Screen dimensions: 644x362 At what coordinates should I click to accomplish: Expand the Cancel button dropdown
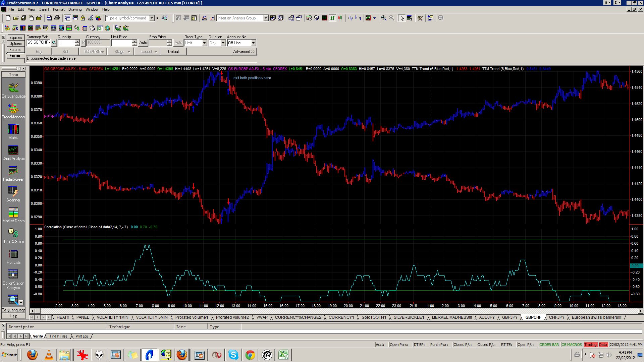156,52
